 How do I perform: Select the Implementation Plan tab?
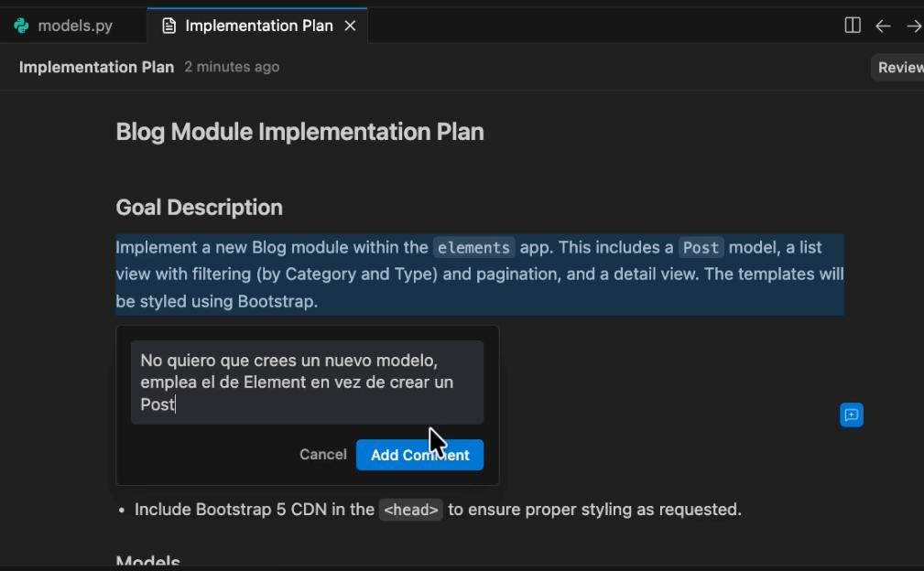(x=258, y=26)
